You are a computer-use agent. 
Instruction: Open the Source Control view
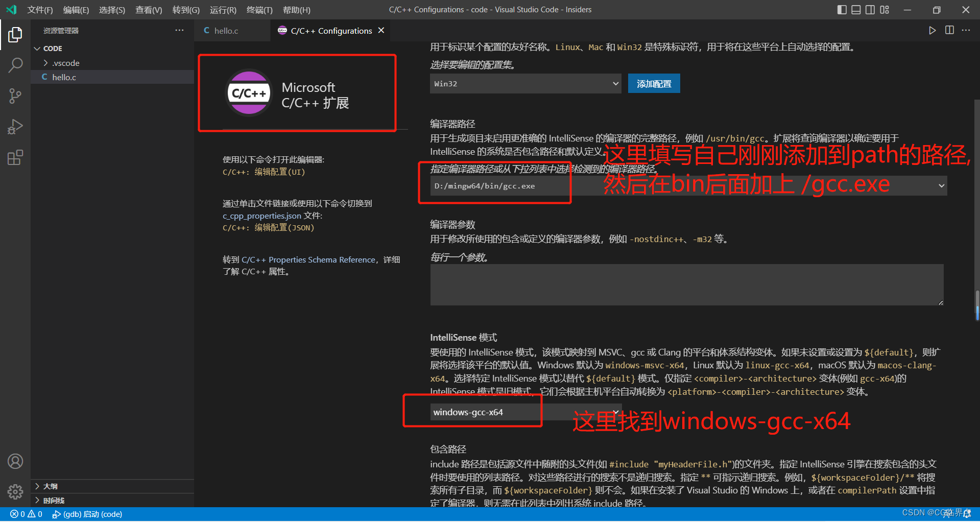pyautogui.click(x=15, y=96)
